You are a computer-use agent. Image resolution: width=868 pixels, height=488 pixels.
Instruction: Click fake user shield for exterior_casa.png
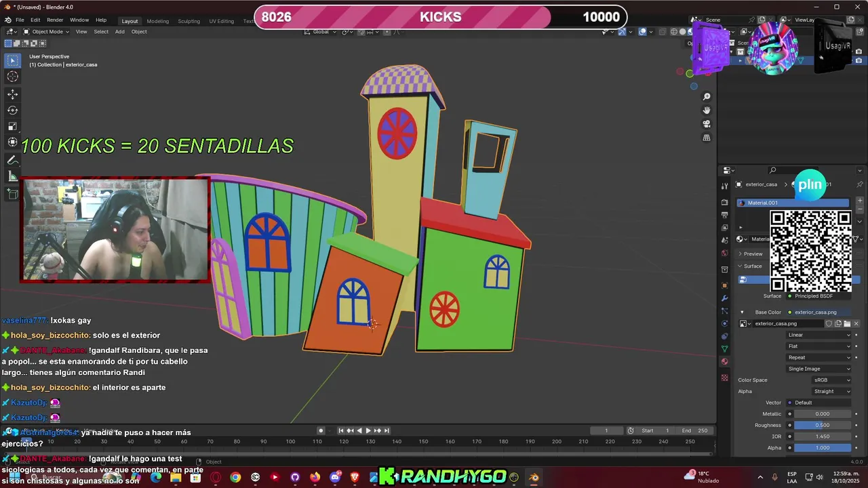[829, 323]
